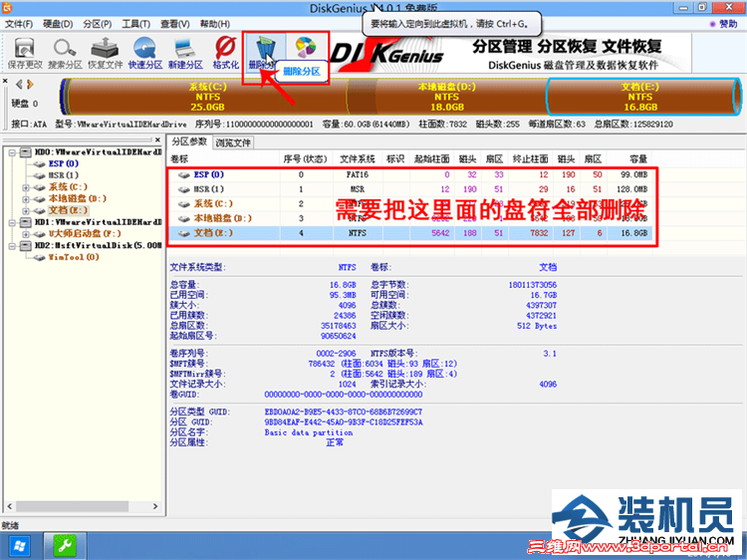The width and height of the screenshot is (747, 560).
Task: Click the Save Changes (保存更改) toolbar icon
Action: [25, 53]
